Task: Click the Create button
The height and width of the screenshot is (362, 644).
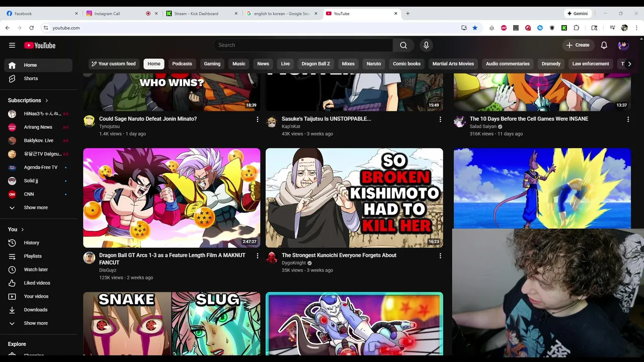Action: [578, 45]
